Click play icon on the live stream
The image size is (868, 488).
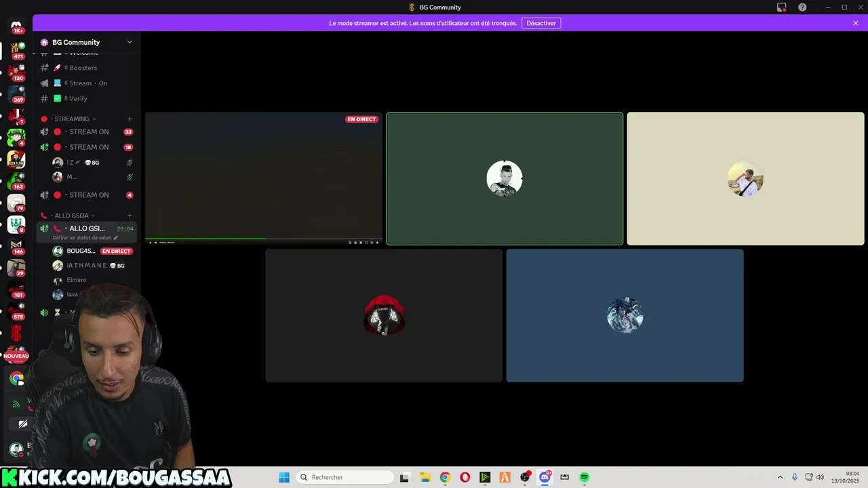(150, 242)
